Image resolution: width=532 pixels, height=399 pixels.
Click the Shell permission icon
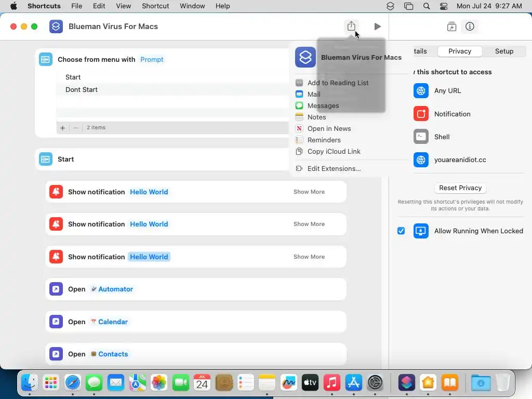(421, 137)
